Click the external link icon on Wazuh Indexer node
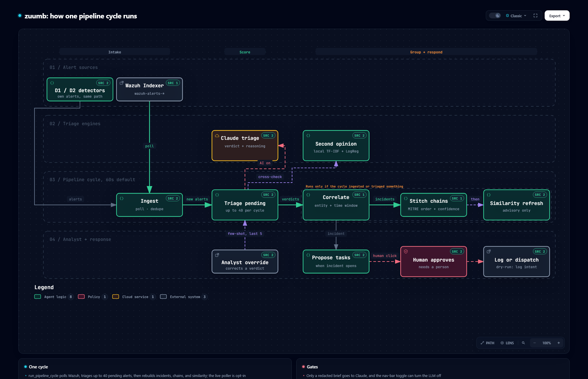This screenshot has height=379, width=588. (x=121, y=83)
